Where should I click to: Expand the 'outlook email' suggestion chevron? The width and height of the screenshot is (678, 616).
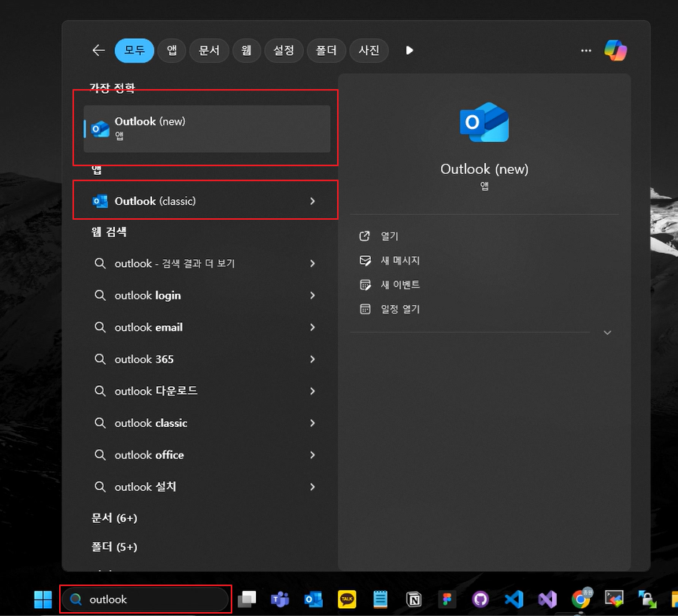pos(313,328)
